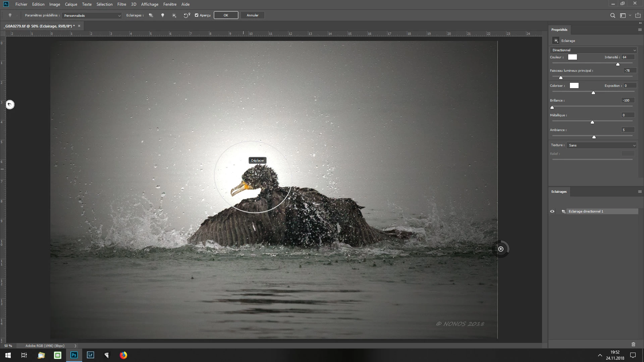The width and height of the screenshot is (644, 362).
Task: Click the Couleur white color swatch
Action: (x=572, y=57)
